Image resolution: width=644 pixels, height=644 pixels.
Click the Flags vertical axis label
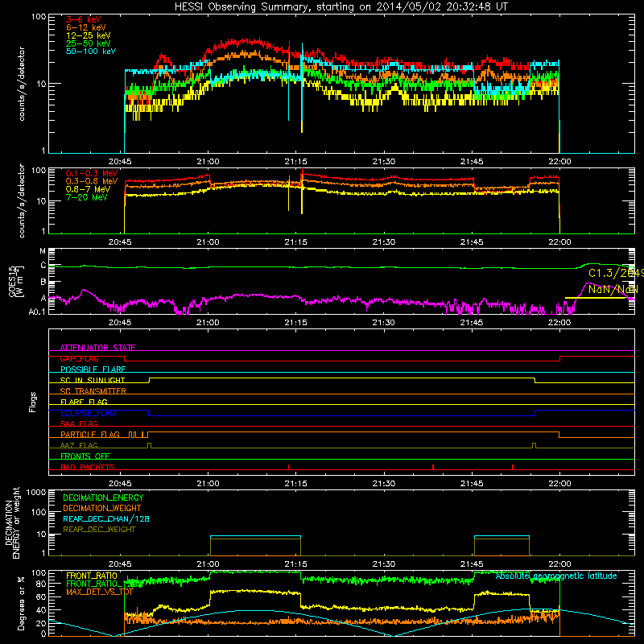tap(33, 402)
